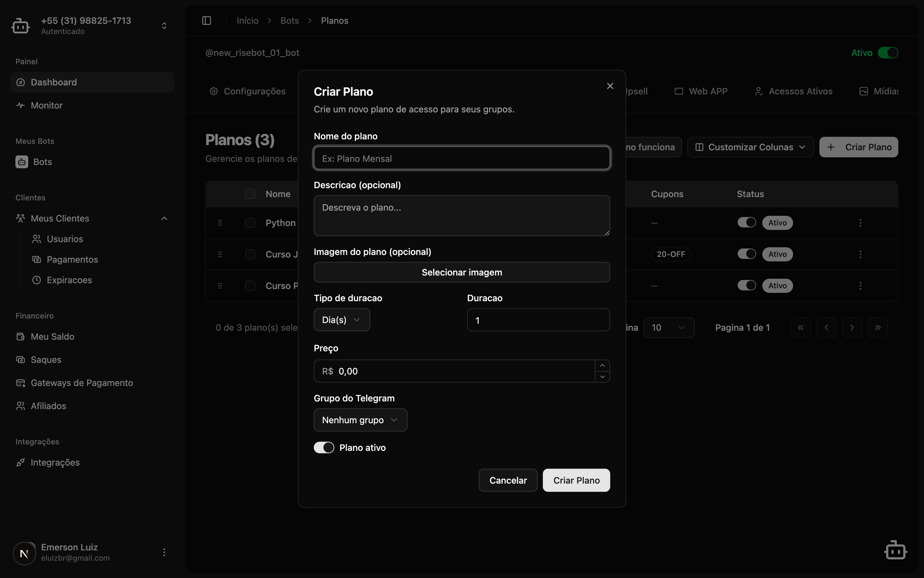The image size is (924, 578).
Task: Focus the Nome do plano field
Action: [462, 158]
